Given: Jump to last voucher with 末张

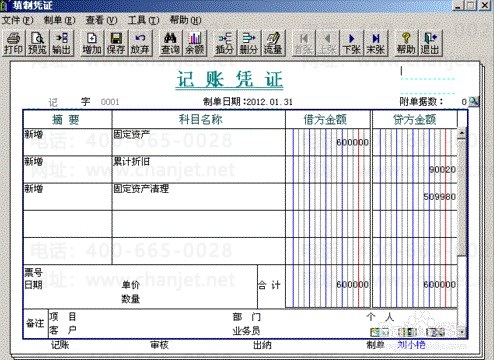Looking at the screenshot, I should 376,43.
